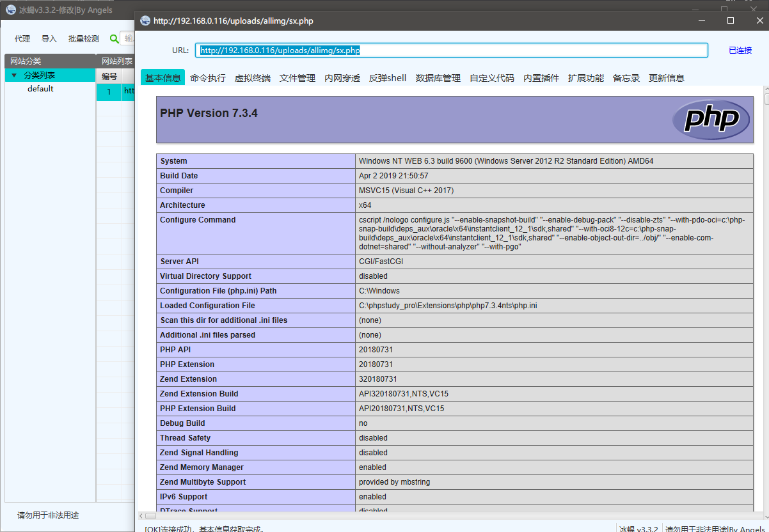Screen dimensions: 769x532
Task: Click the PHP API value 20180731
Action: click(376, 350)
